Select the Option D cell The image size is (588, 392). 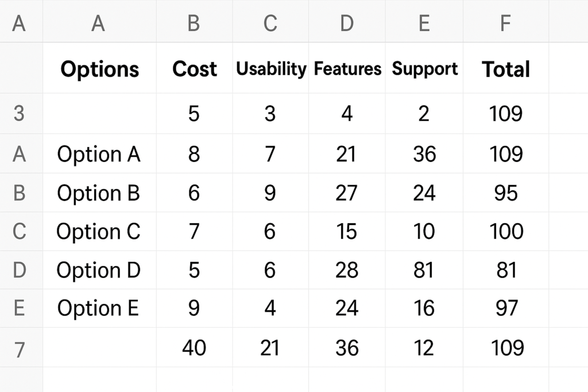tap(99, 270)
